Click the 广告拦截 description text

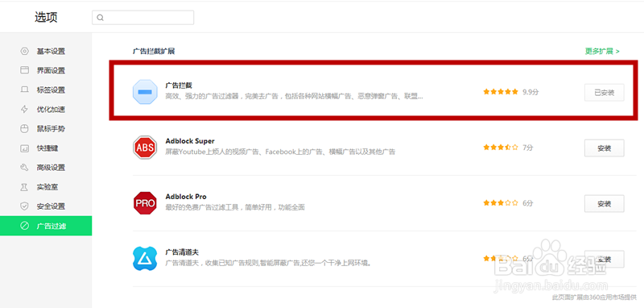(294, 96)
